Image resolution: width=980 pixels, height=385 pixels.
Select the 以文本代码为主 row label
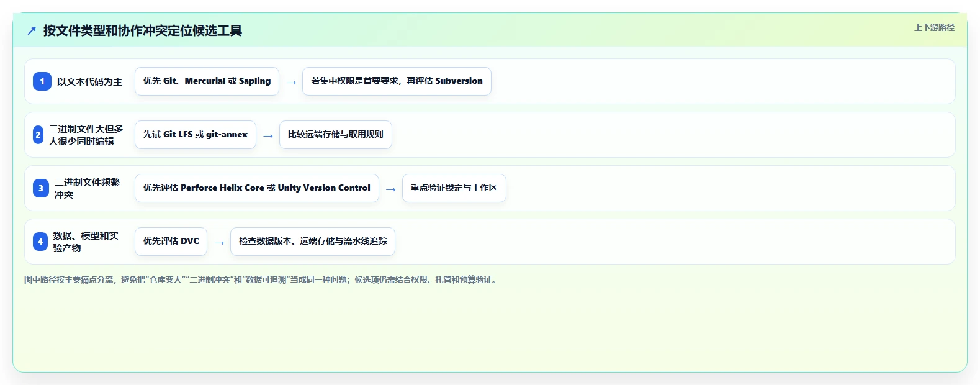(89, 81)
